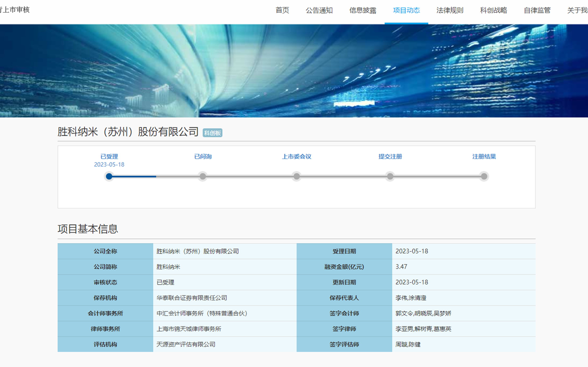Open the 首页 navigation item
The image size is (588, 367).
(x=282, y=10)
